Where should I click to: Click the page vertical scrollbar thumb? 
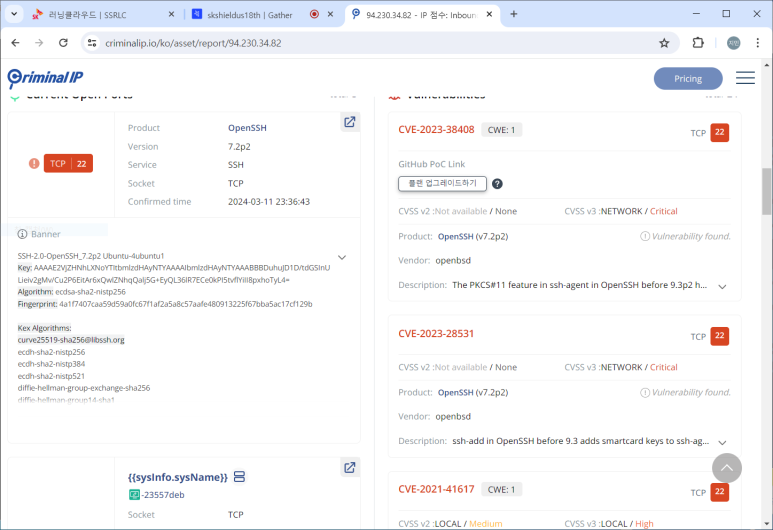click(766, 191)
